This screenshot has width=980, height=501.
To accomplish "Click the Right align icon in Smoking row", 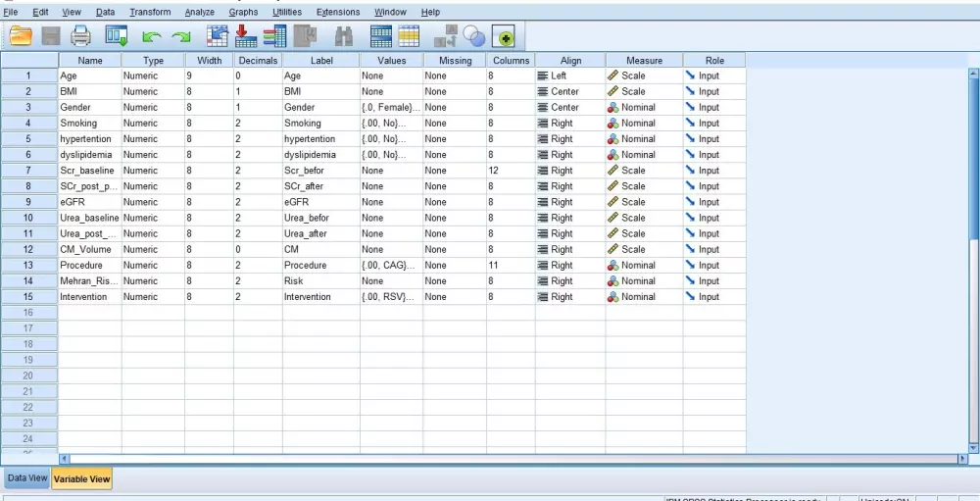I will (543, 124).
